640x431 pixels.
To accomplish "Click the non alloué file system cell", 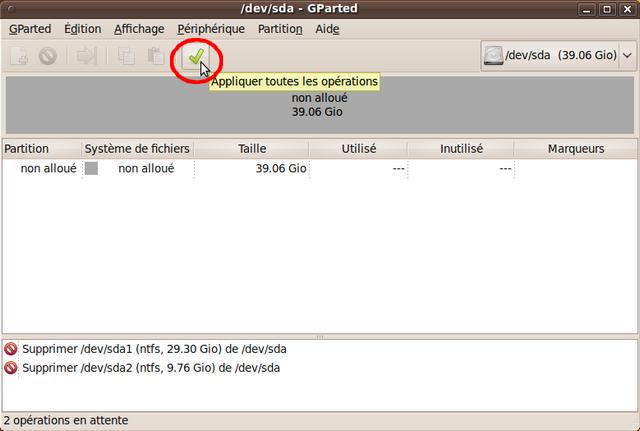I will pos(146,168).
